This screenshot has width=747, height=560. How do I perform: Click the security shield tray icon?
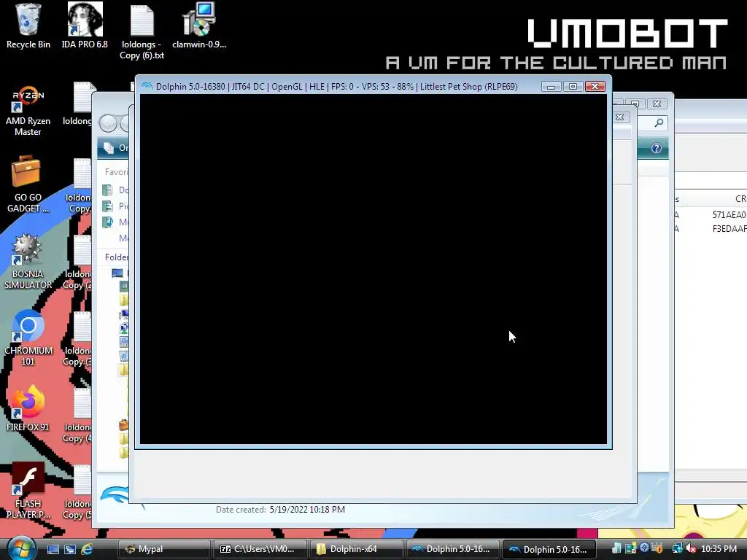(x=657, y=548)
